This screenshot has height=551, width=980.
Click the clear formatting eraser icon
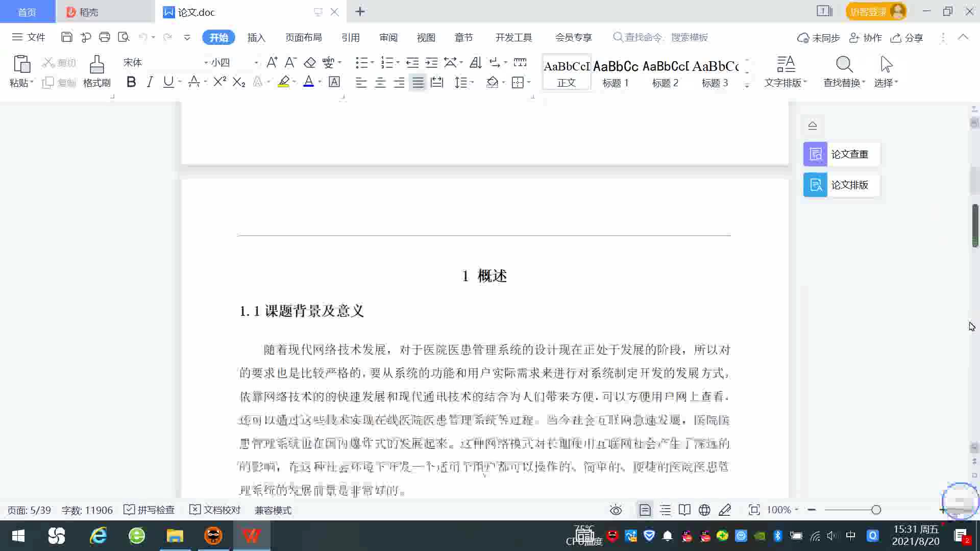pyautogui.click(x=310, y=62)
